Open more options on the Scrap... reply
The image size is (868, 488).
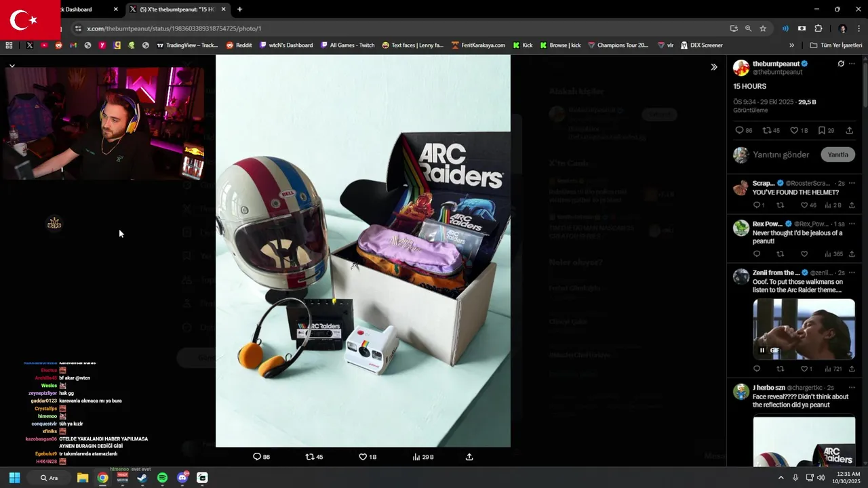852,183
